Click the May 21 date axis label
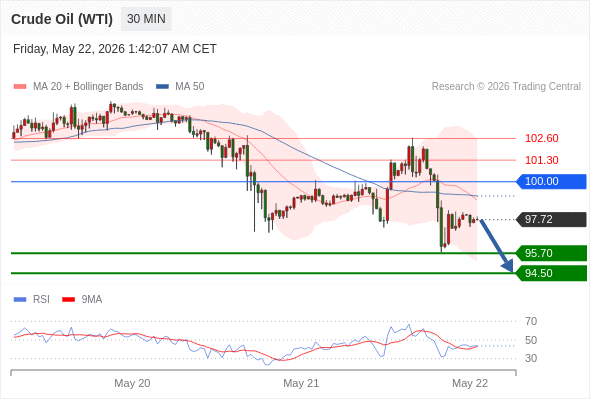This screenshot has width=590, height=400. (x=301, y=383)
